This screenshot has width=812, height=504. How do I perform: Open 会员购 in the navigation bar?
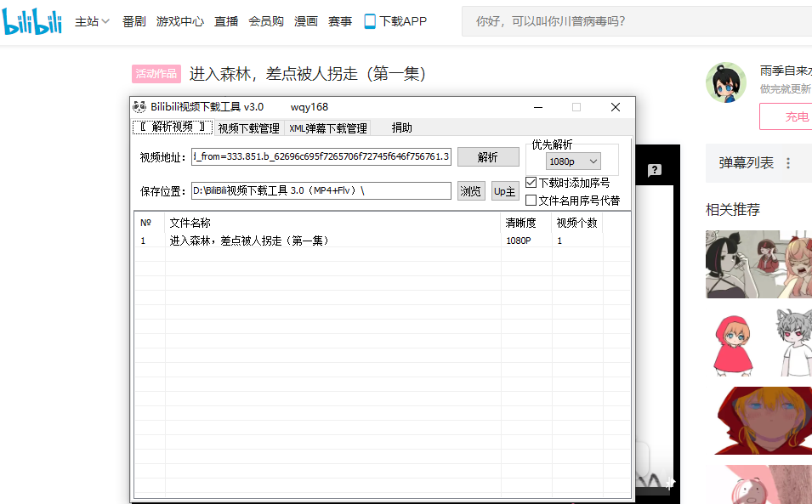tap(266, 21)
